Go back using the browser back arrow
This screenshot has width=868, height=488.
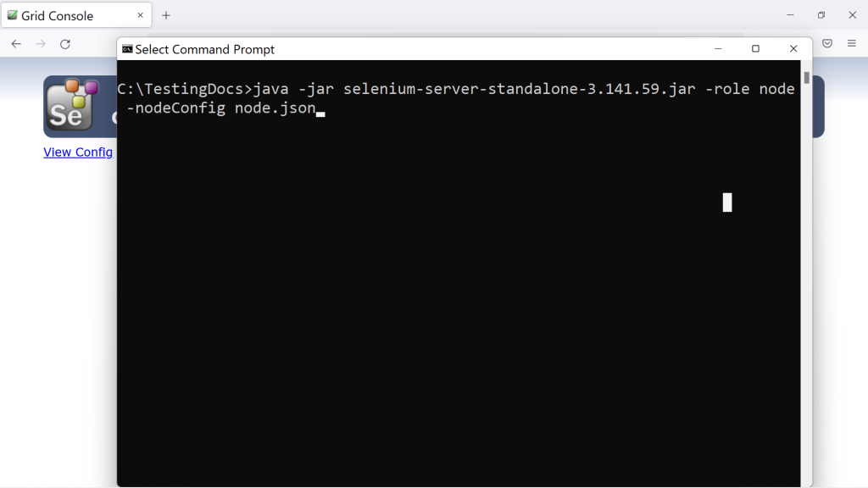click(16, 44)
